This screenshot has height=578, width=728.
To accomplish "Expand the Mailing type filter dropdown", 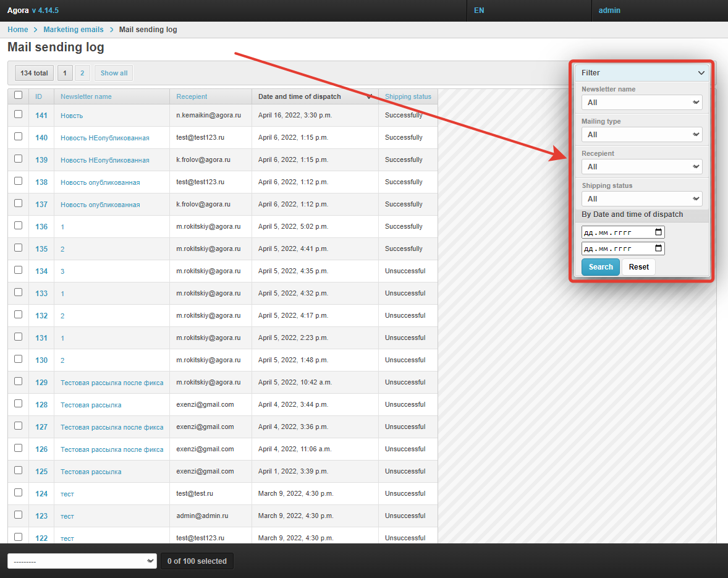I will coord(641,135).
